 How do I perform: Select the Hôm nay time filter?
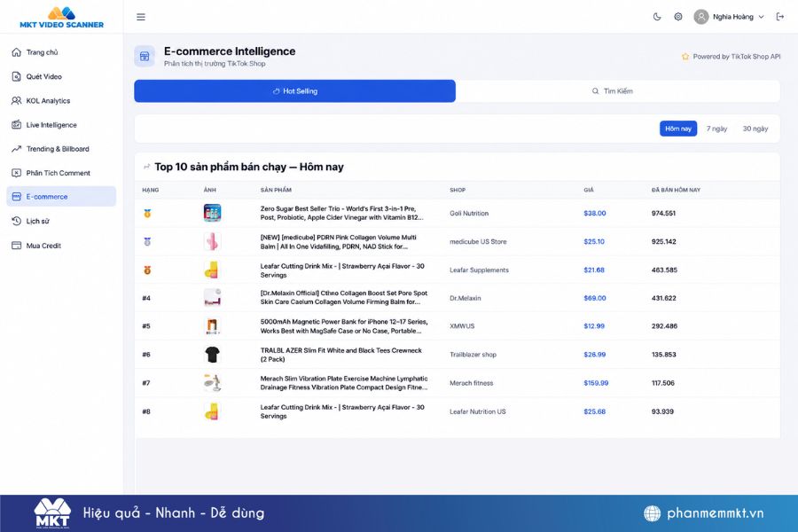[678, 129]
